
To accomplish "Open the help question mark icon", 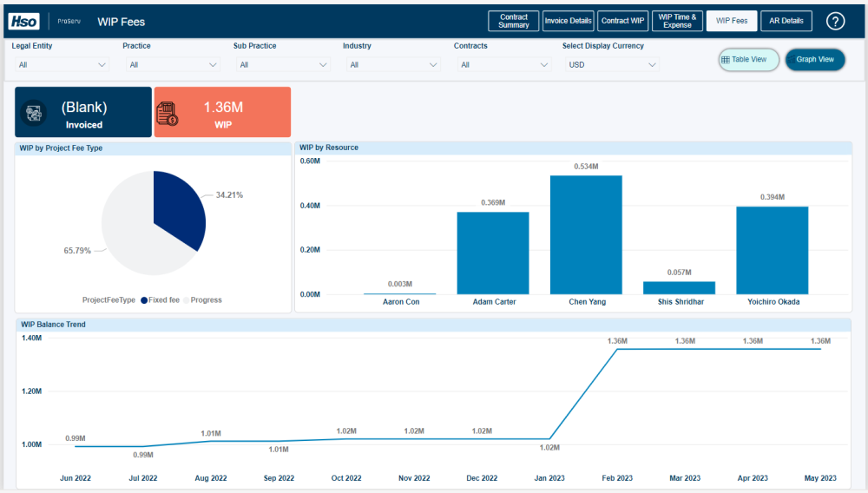I will click(x=835, y=22).
